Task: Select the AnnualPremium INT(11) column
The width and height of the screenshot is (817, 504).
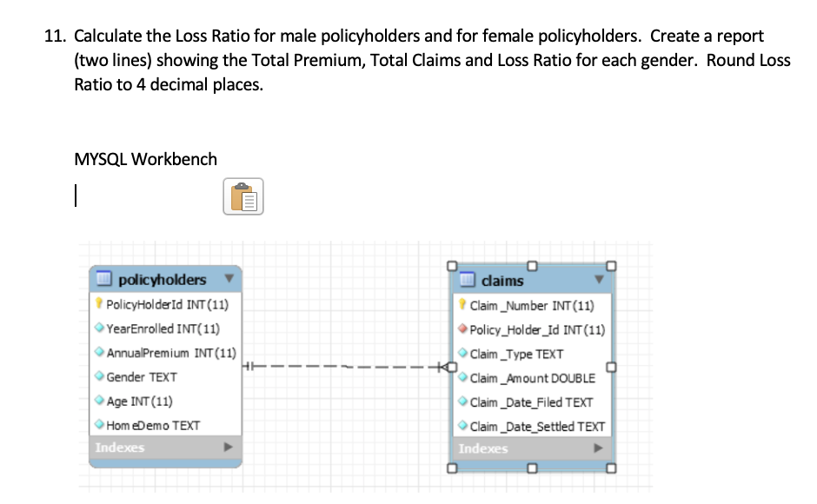Action: (x=171, y=353)
